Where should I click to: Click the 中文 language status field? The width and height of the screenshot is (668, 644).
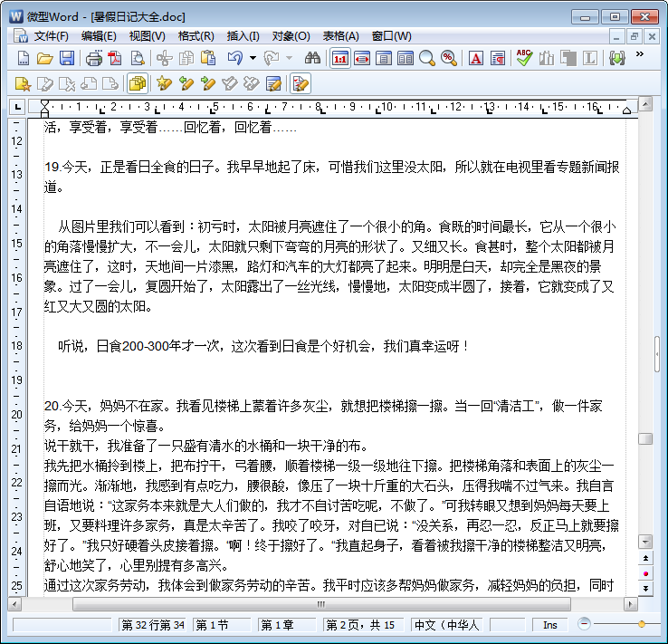click(x=448, y=625)
